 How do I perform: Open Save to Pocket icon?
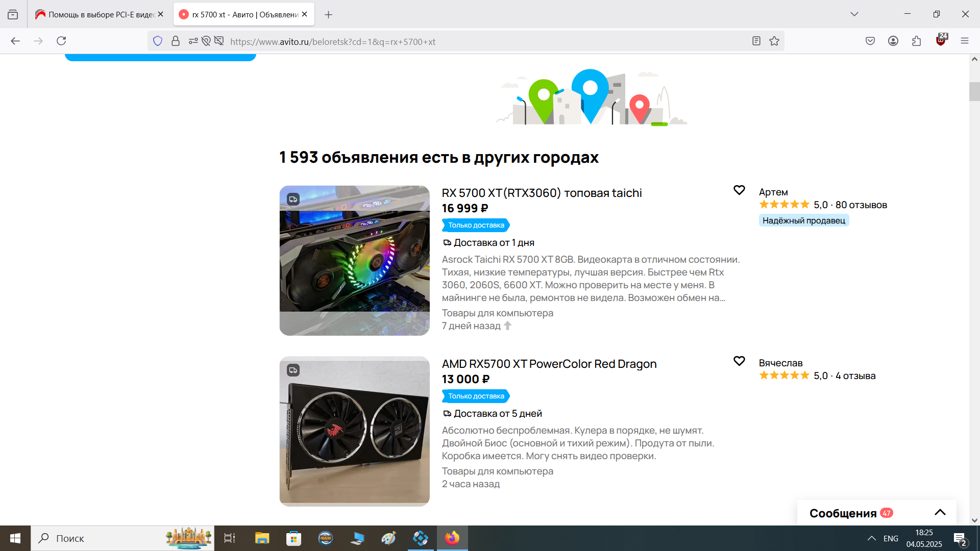coord(870,41)
